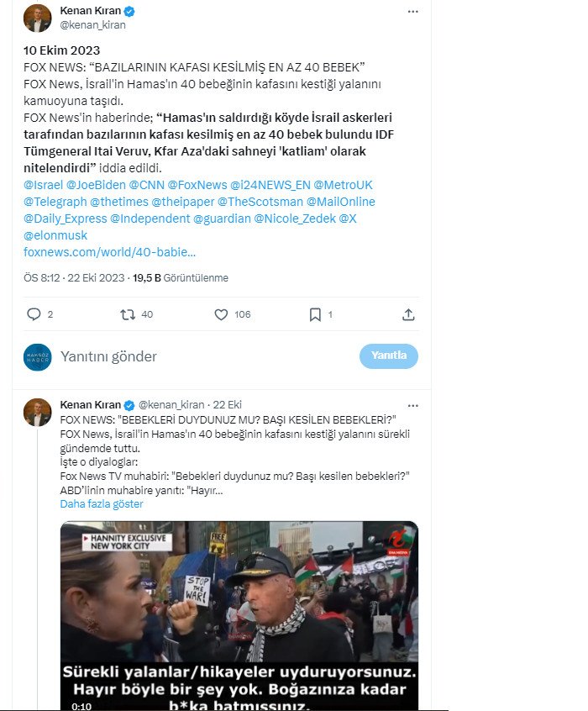Click the 0:10 video time indicator
Screen dimensions: 588x711
coord(81,706)
